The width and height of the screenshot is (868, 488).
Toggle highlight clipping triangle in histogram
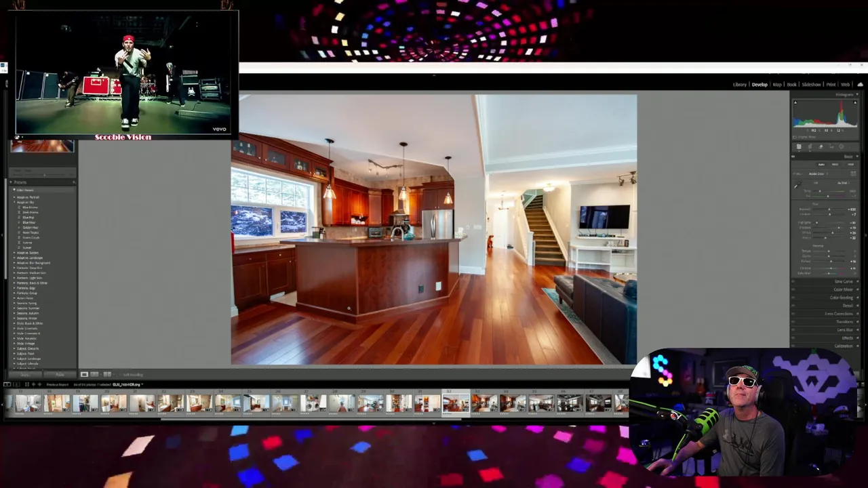[x=855, y=102]
